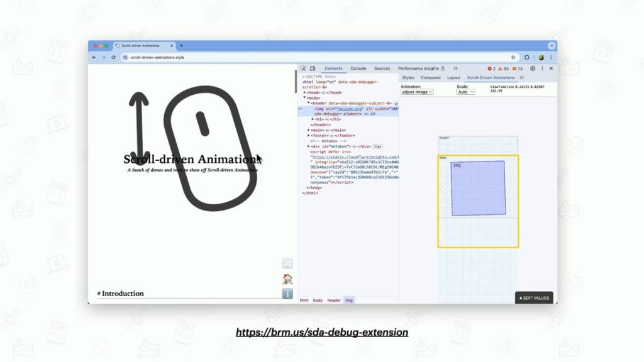Open the cloudflareinsights.com script source link
The image size is (644, 362).
pos(348,157)
